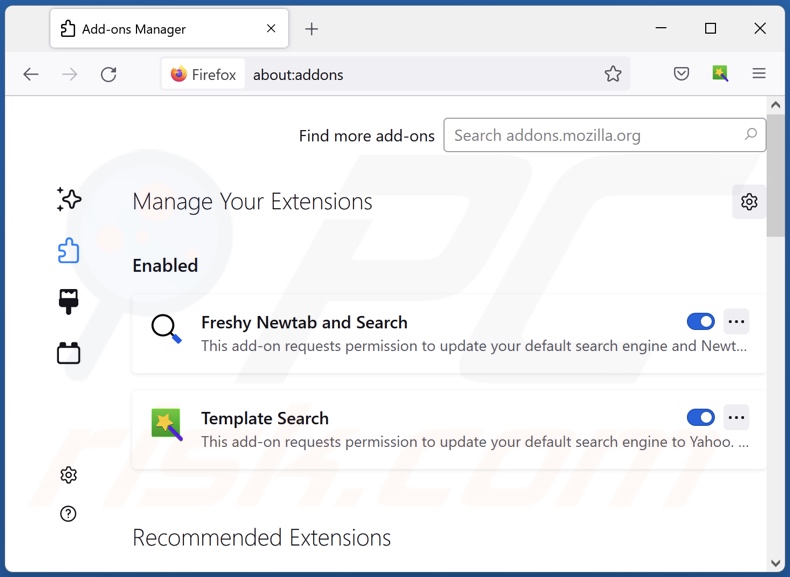Reload the current page

coord(108,74)
